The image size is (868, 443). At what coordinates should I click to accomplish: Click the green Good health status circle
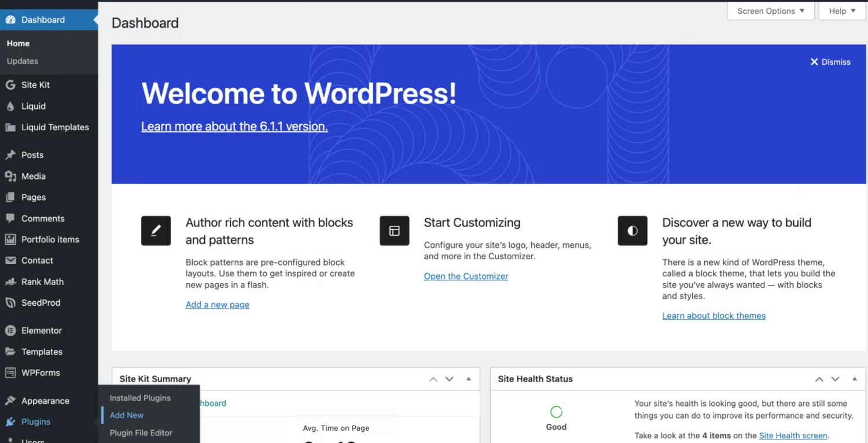(556, 412)
